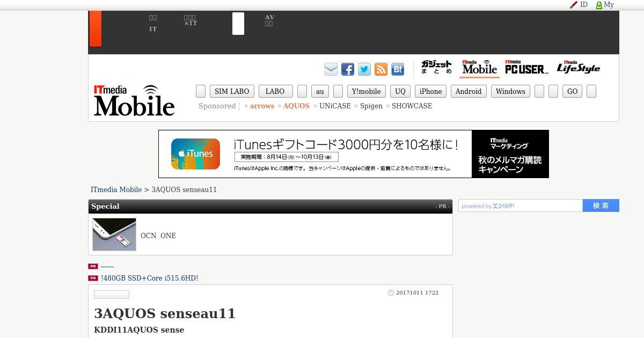Click the GO category button

pos(573,91)
